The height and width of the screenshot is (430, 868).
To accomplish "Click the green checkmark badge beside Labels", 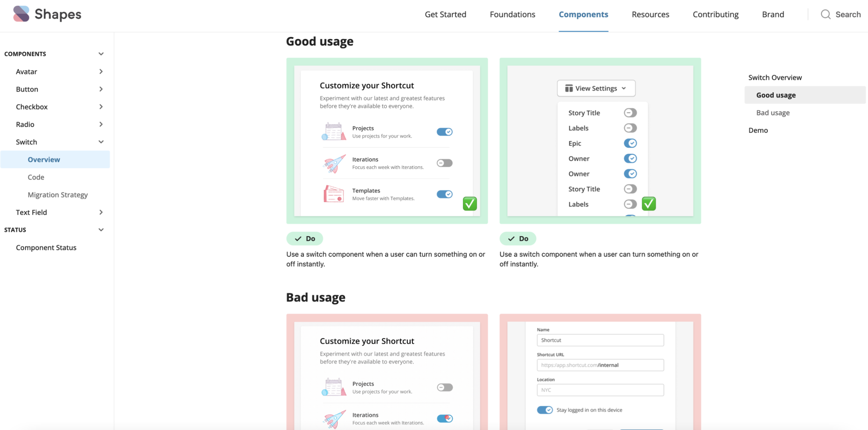I will coord(649,204).
